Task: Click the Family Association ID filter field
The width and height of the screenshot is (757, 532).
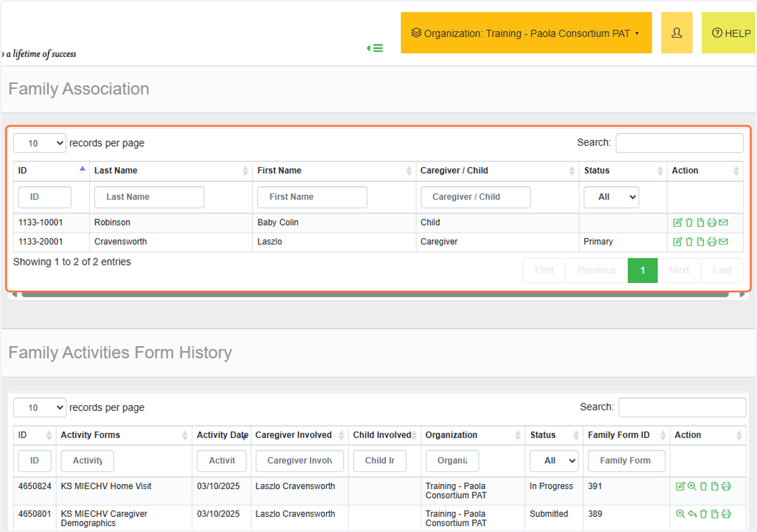Action: point(45,197)
